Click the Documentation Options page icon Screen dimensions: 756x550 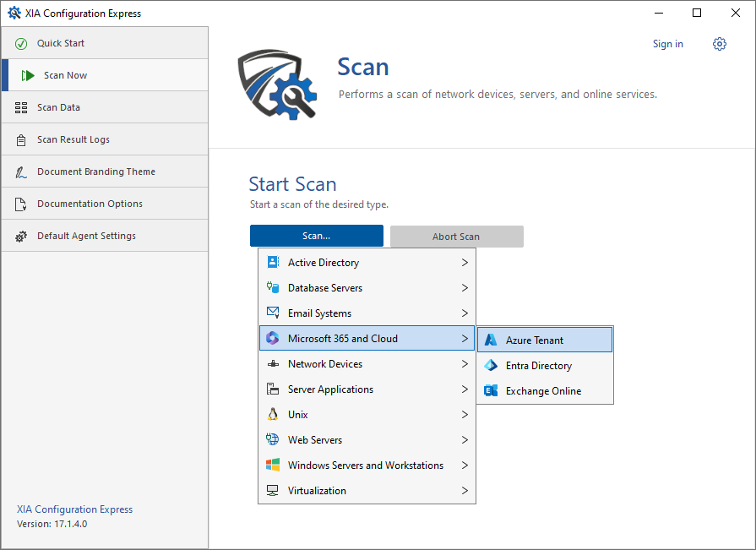21,204
